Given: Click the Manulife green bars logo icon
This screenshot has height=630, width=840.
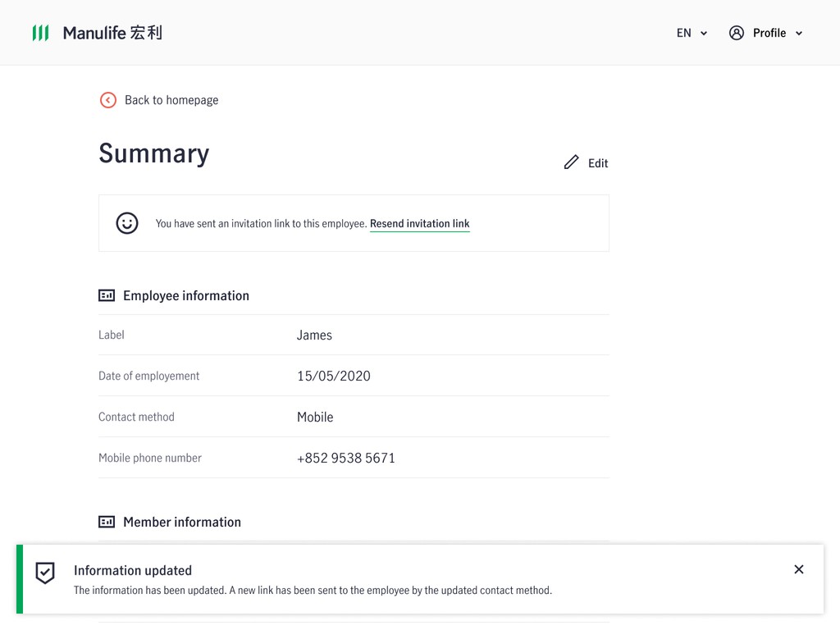Looking at the screenshot, I should pos(41,33).
